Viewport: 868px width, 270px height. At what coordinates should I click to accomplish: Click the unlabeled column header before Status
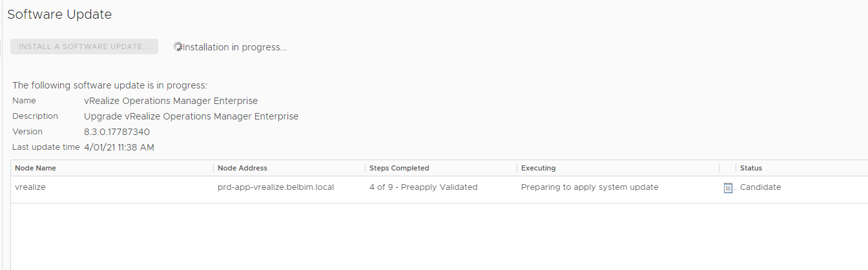pyautogui.click(x=728, y=168)
